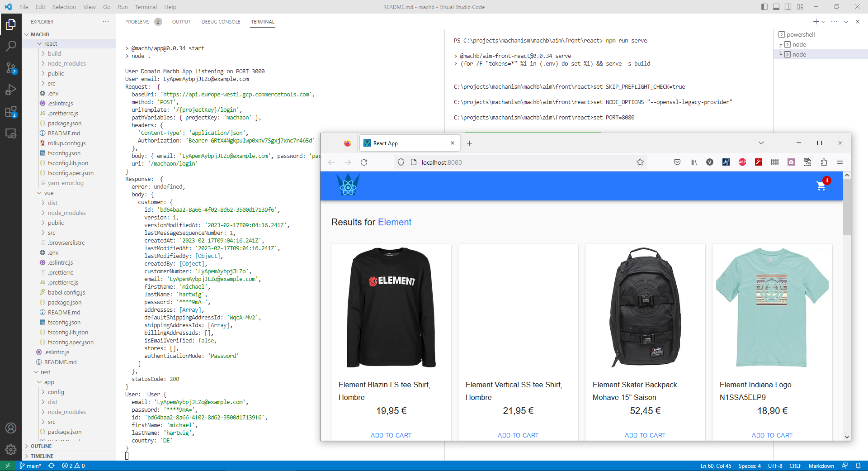
Task: Click the Element search term link
Action: tap(395, 222)
